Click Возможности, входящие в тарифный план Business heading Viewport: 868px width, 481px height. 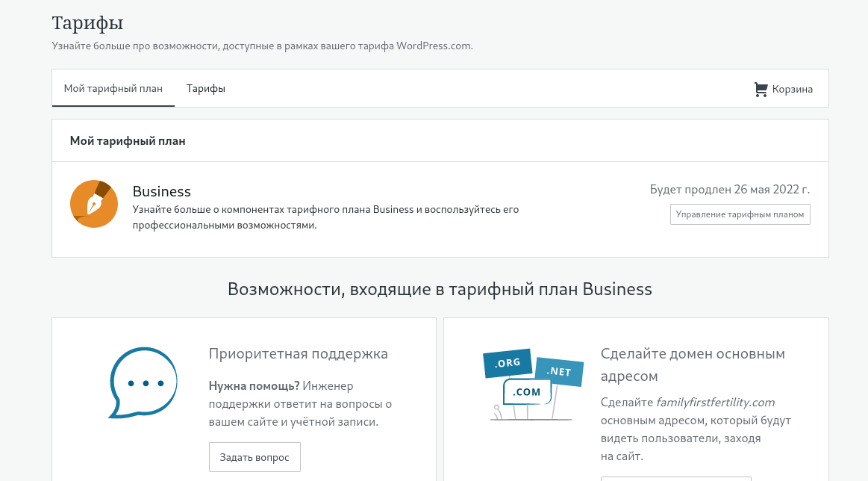[x=440, y=289]
